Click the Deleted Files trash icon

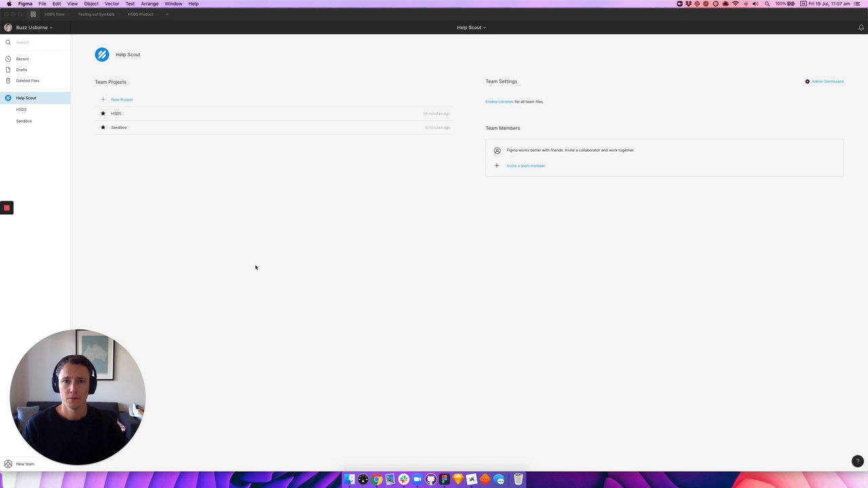pyautogui.click(x=8, y=81)
